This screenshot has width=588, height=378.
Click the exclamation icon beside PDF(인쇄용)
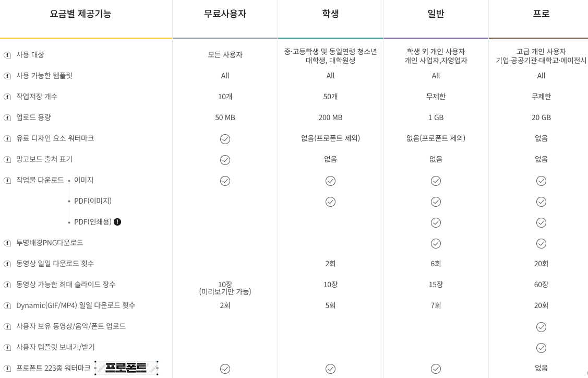(x=117, y=222)
